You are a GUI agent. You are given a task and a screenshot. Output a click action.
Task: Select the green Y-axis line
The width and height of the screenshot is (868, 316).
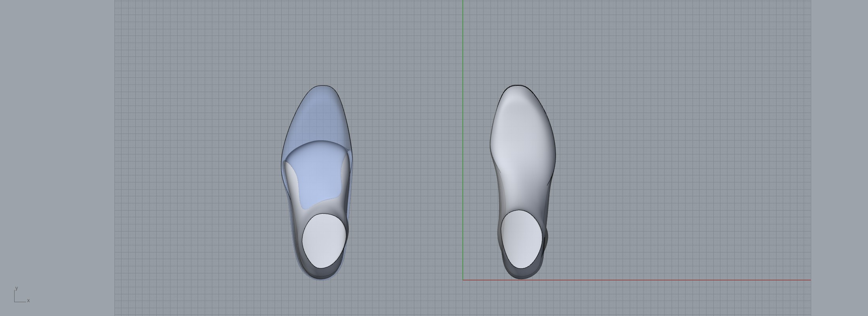click(x=463, y=118)
